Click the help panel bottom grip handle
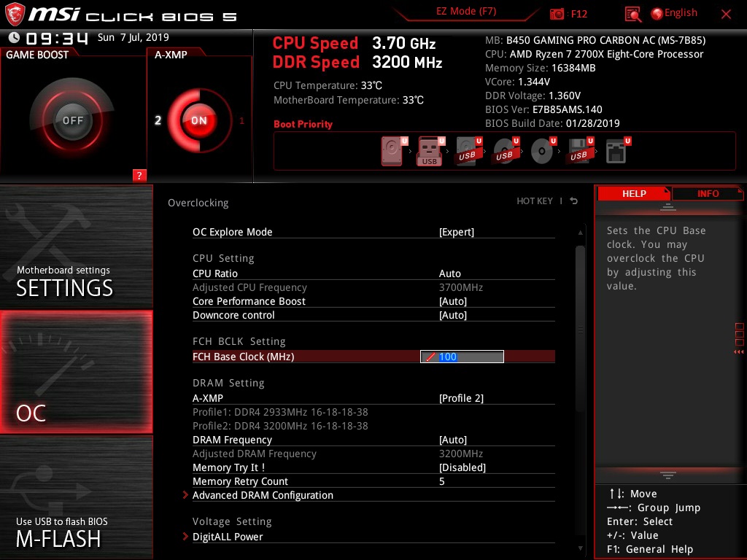The width and height of the screenshot is (747, 560). [668, 475]
